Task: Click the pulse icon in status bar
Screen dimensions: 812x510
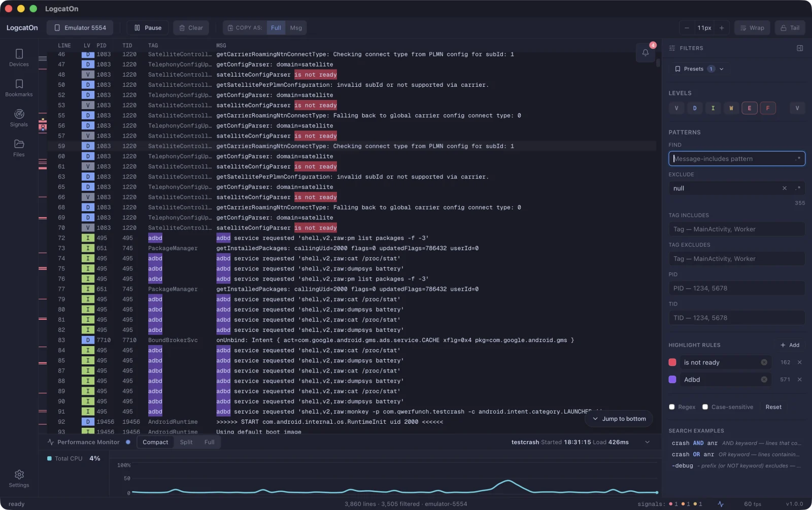Action: coord(721,504)
